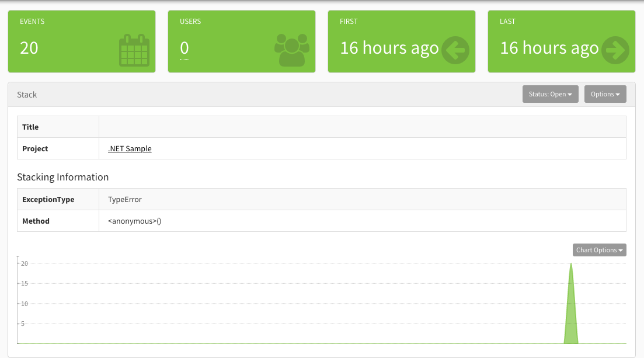Open the Options dropdown menu

(x=605, y=93)
